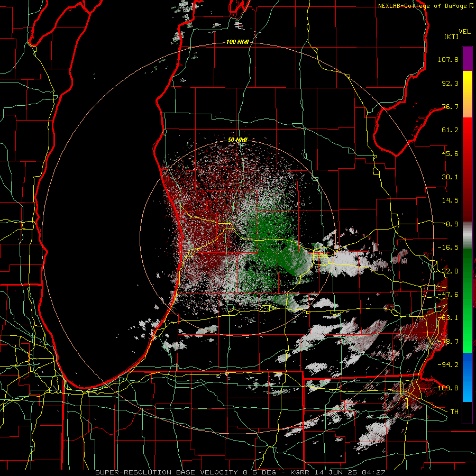476x476 pixels.
Task: Click the 76.7 scale value
Action: pyautogui.click(x=450, y=106)
